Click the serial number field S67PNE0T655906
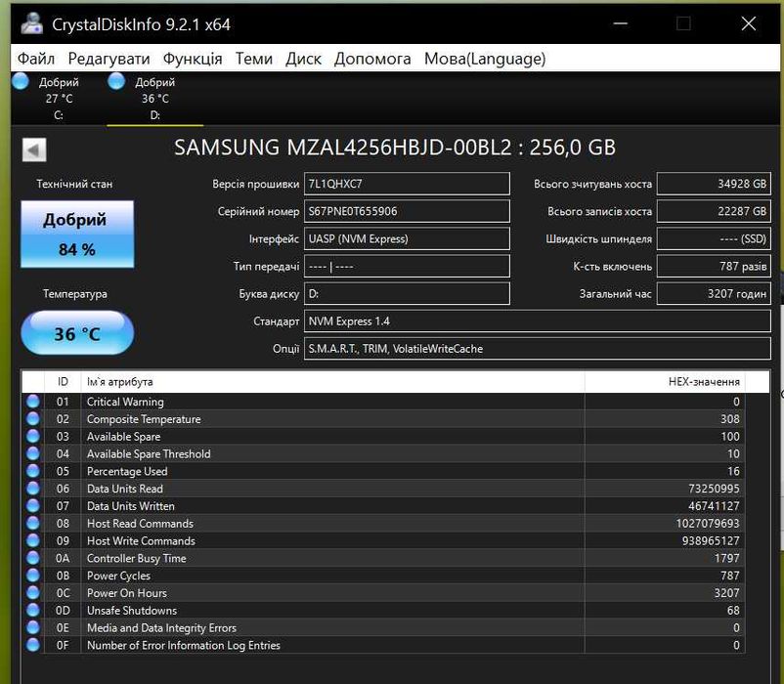784x684 pixels. point(407,211)
